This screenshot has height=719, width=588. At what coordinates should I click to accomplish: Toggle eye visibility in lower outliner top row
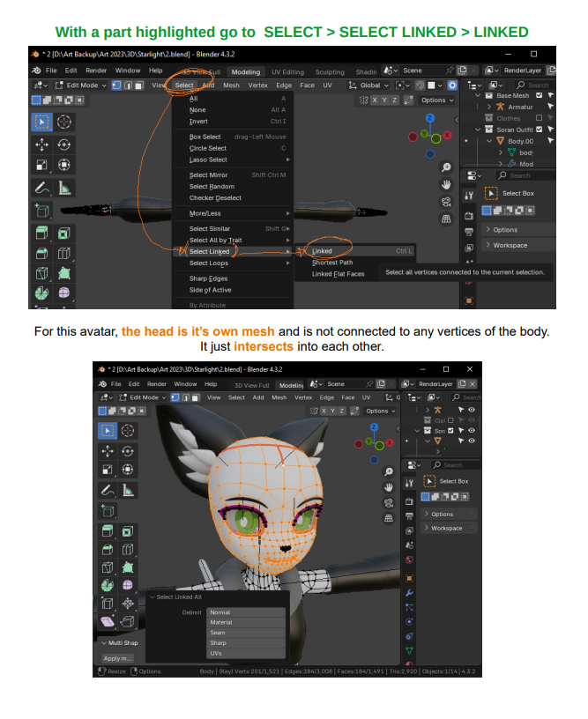point(472,410)
